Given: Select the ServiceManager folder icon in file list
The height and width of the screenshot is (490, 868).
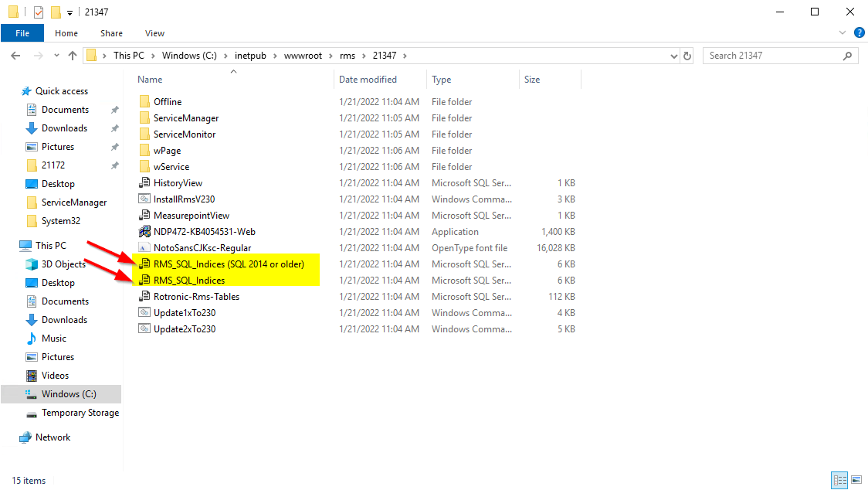Looking at the screenshot, I should click(x=144, y=117).
